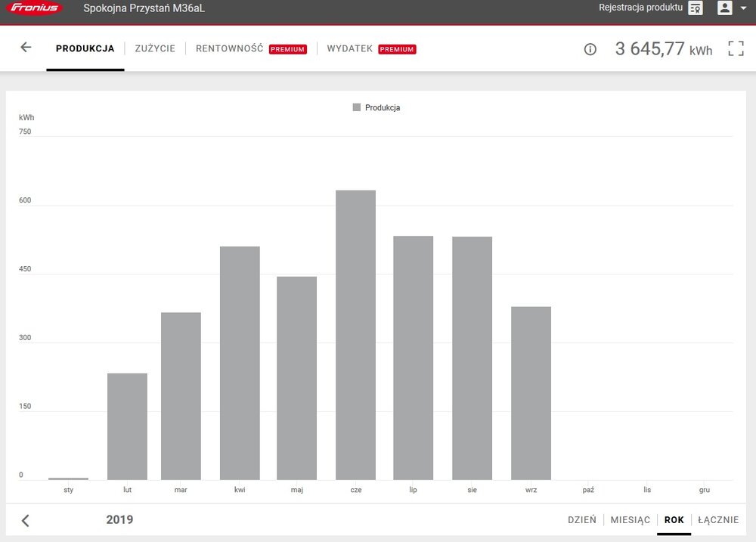Viewport: 756px width, 542px height.
Task: Switch to Miesiąc view
Action: [x=630, y=520]
